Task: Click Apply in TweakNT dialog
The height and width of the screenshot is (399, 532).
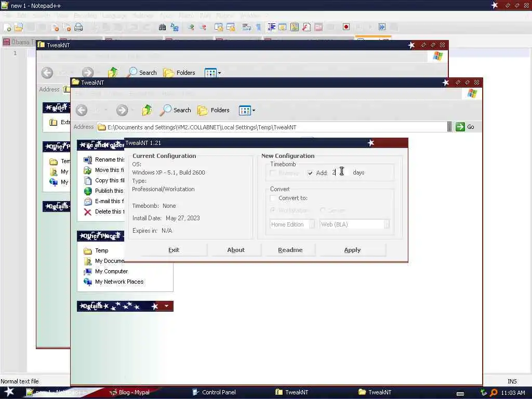Action: [x=352, y=250]
